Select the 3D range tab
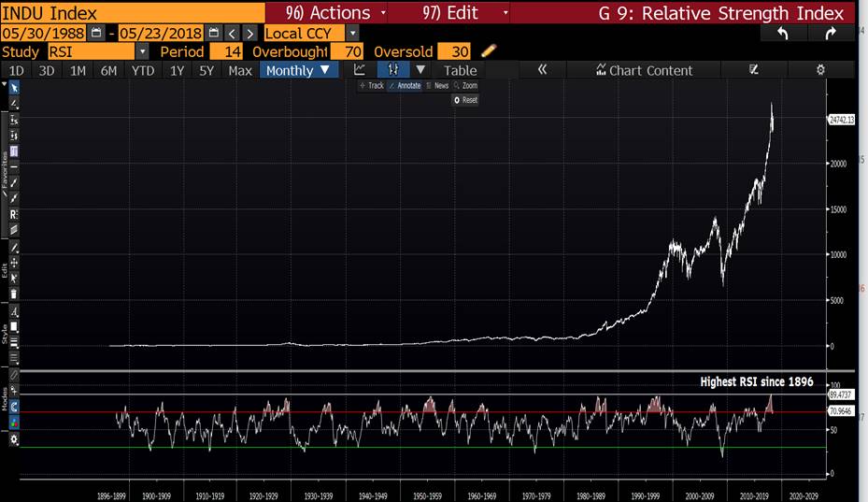This screenshot has width=868, height=502. click(x=47, y=70)
